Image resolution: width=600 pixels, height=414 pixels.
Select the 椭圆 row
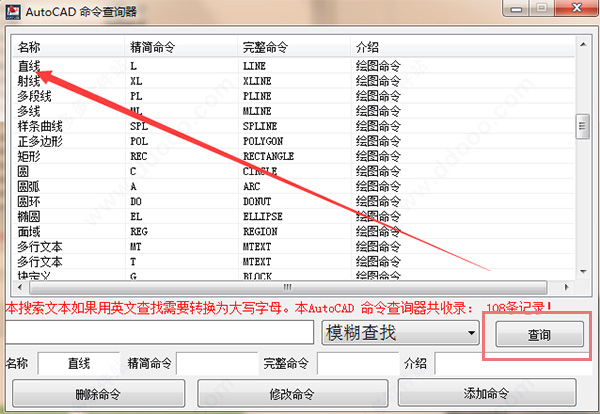[x=293, y=216]
